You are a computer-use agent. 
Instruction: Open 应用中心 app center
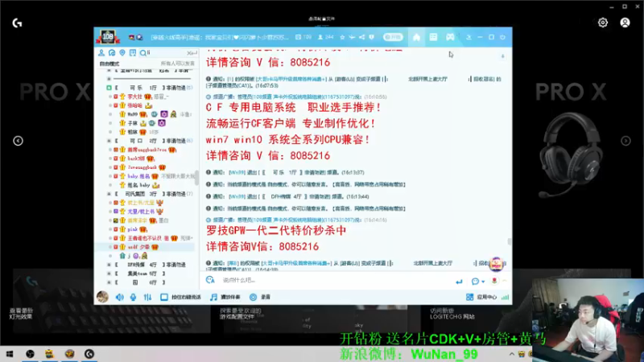click(x=481, y=297)
